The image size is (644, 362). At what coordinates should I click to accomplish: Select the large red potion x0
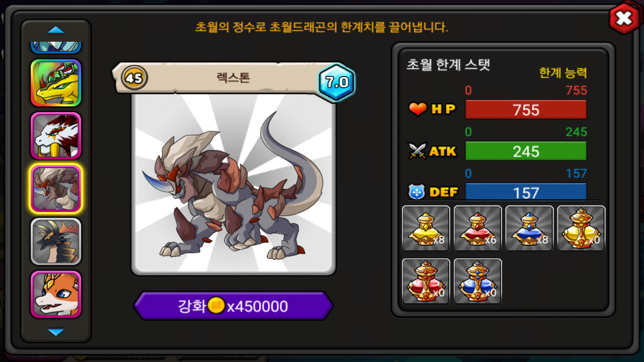(x=426, y=281)
